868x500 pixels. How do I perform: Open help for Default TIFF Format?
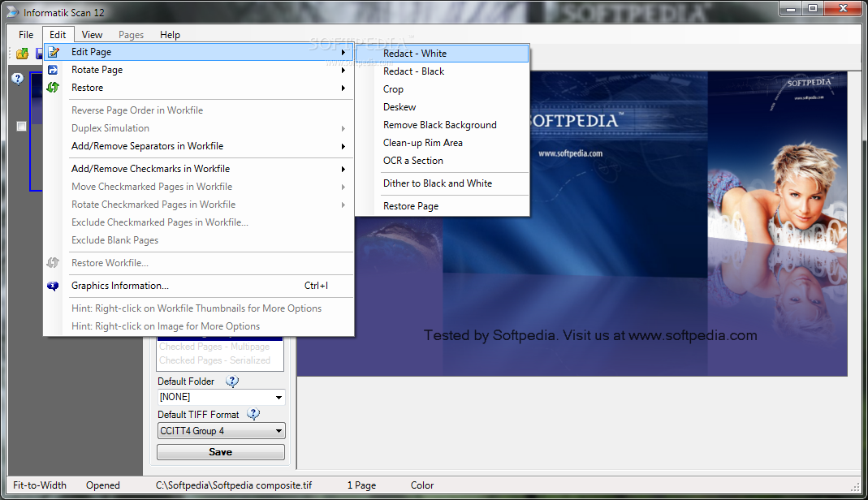point(253,414)
